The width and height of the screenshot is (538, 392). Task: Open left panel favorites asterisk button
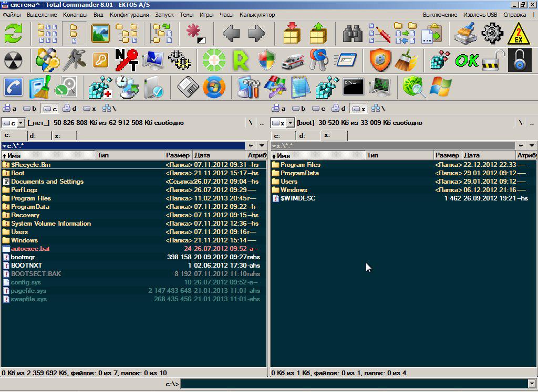pyautogui.click(x=251, y=146)
